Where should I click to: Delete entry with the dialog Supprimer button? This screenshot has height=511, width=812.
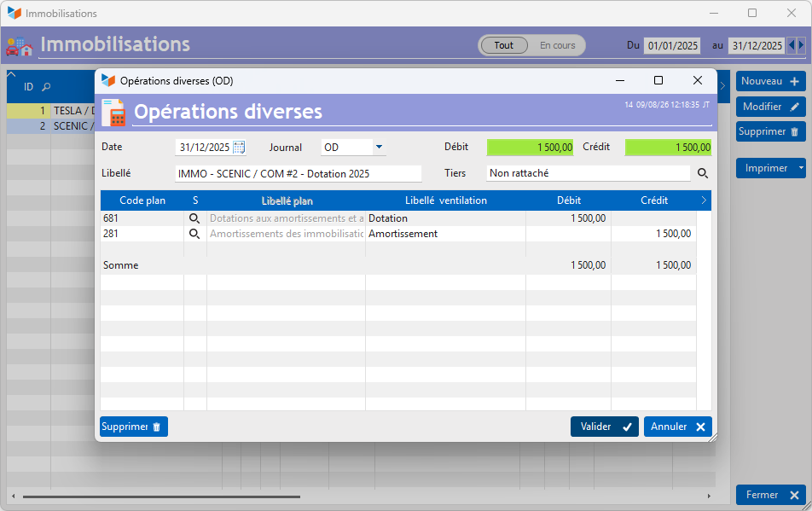click(x=134, y=427)
